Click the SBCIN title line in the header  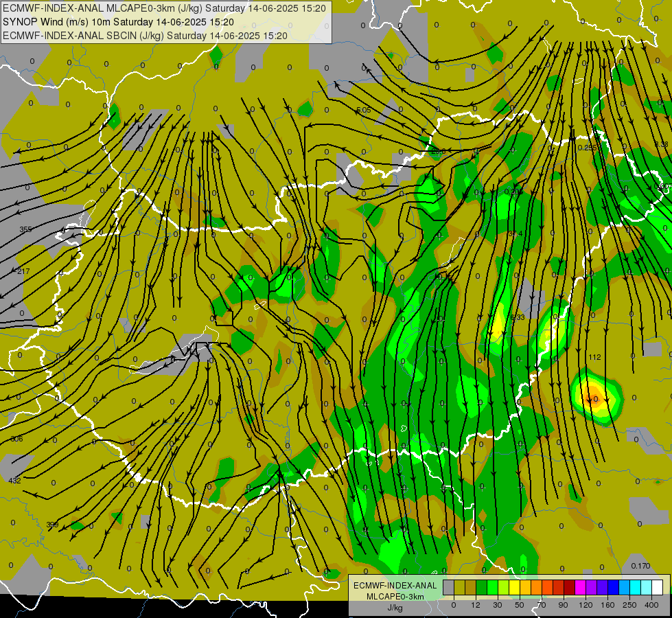(145, 36)
